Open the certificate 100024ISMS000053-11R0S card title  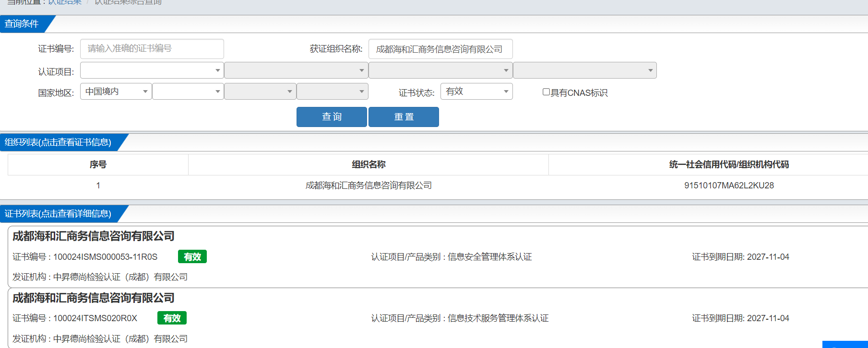pos(94,236)
